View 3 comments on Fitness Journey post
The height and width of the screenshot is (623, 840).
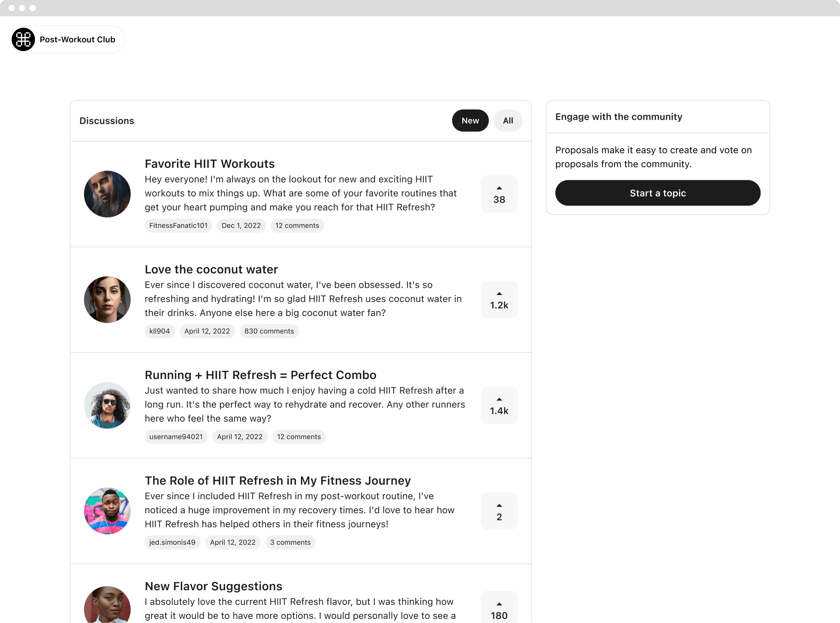(x=290, y=542)
